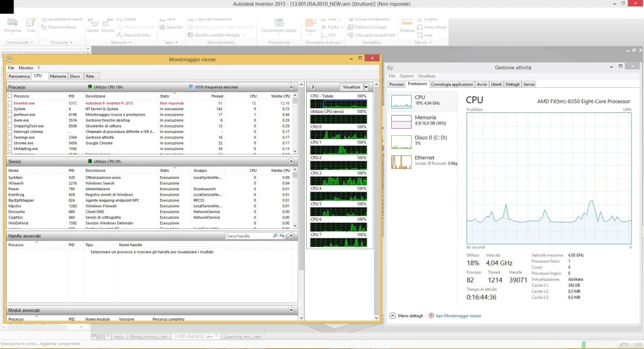Screen dimensions: 644x349
Task: Switch to the Disco tab in Monitoraggio risorse
Action: coord(75,76)
